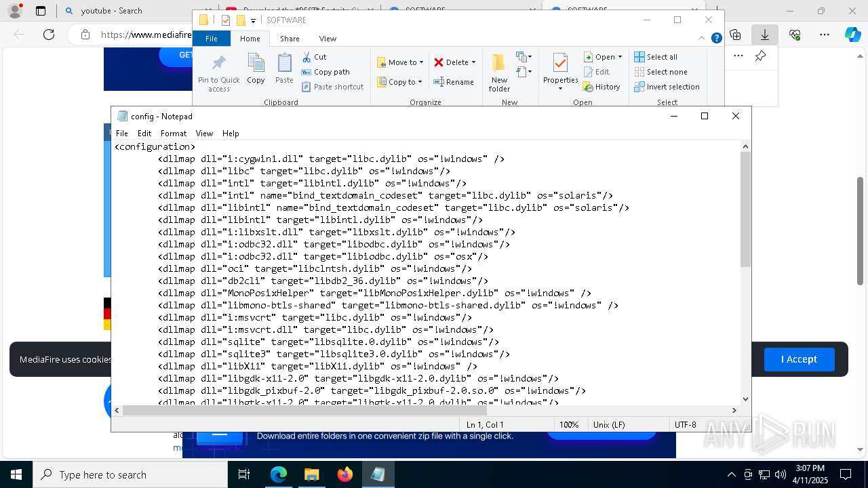Screen dimensions: 868x488
Task: Expand the Delete dropdown arrow
Action: (473, 62)
